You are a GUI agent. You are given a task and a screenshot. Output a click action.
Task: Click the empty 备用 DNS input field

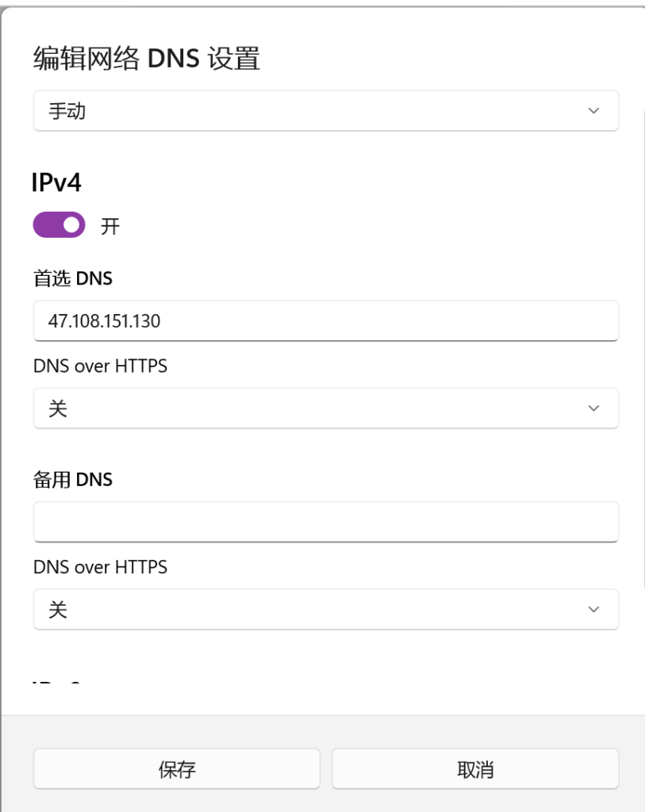326,522
